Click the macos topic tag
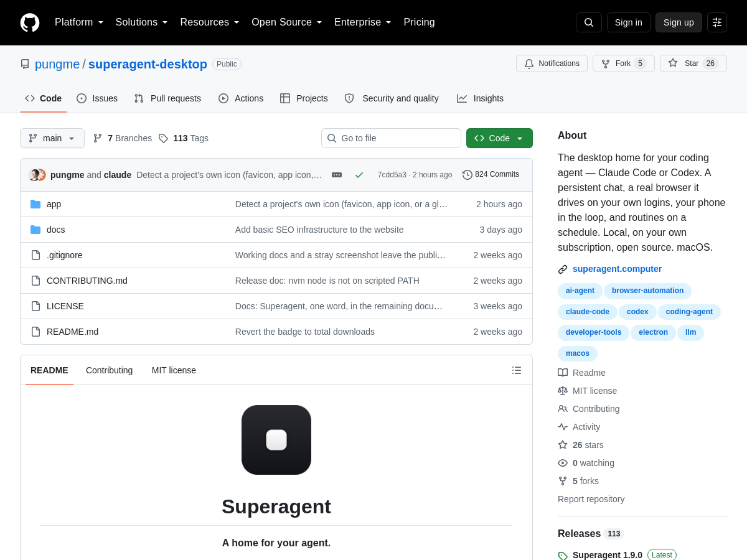 tap(578, 353)
